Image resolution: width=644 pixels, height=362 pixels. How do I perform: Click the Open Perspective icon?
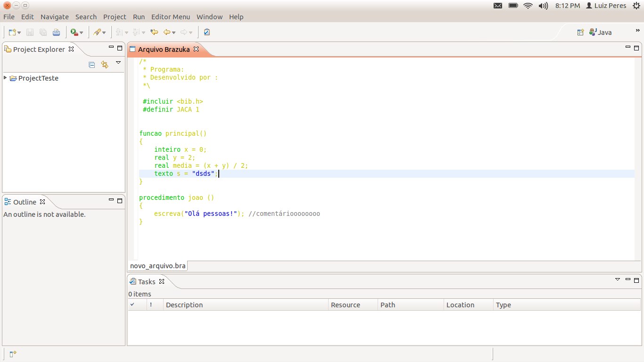[x=580, y=33]
